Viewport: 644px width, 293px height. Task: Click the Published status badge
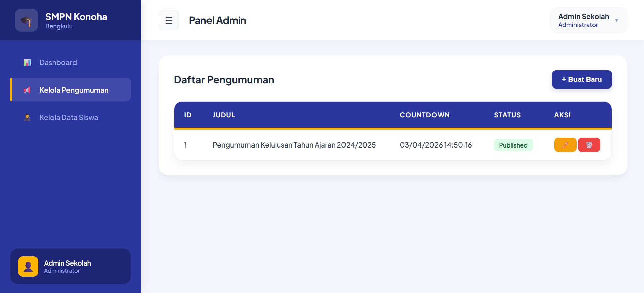coord(513,145)
